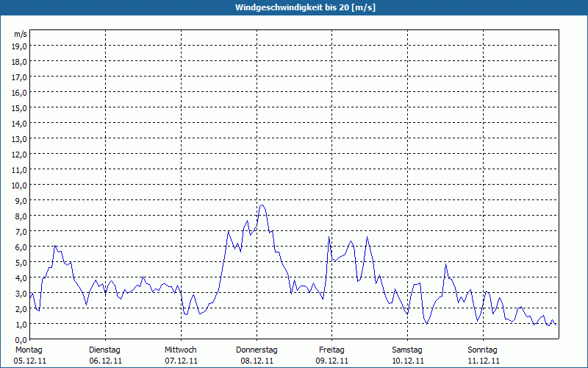Select the 'Freitag' day label

click(x=332, y=350)
